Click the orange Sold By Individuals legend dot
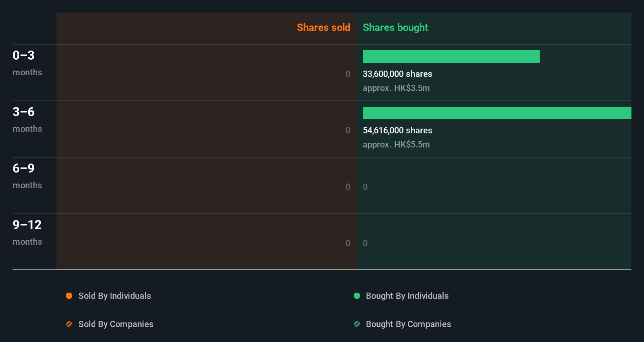Viewport: 644px width, 342px height. point(69,296)
